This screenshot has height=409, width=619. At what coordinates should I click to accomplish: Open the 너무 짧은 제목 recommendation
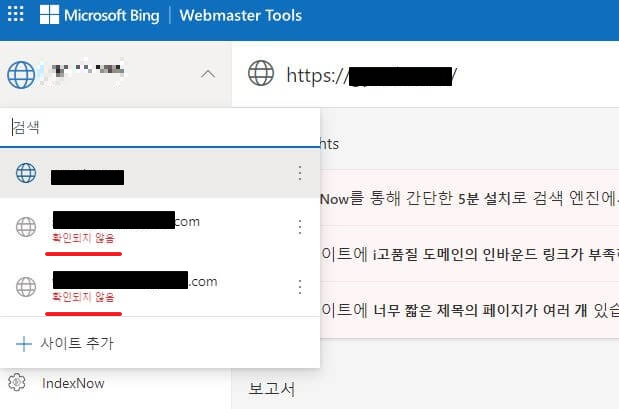tap(469, 310)
